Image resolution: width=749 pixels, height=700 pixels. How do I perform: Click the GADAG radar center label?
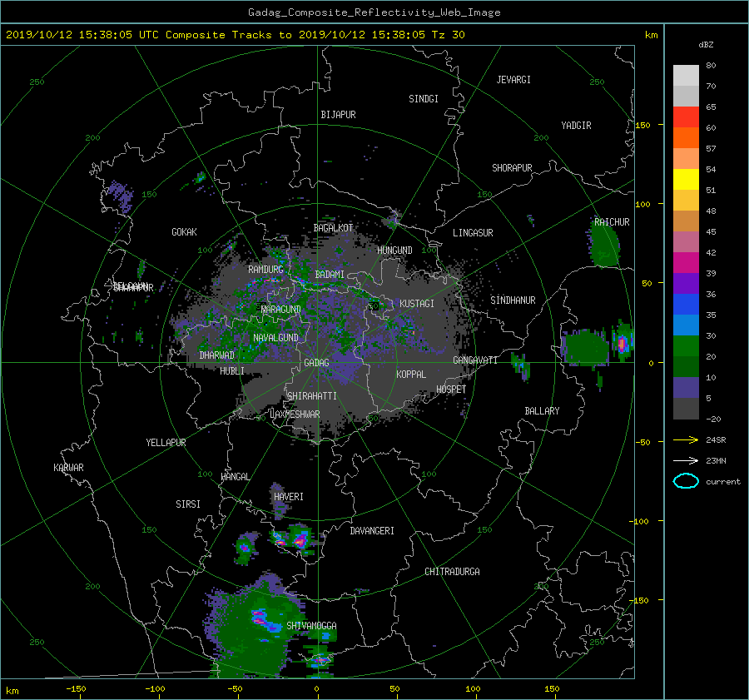316,363
